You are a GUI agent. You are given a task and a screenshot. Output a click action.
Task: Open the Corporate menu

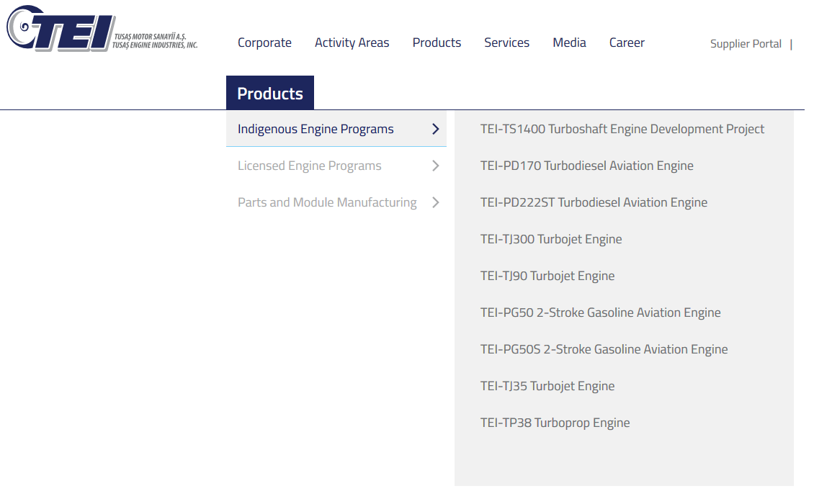point(264,42)
